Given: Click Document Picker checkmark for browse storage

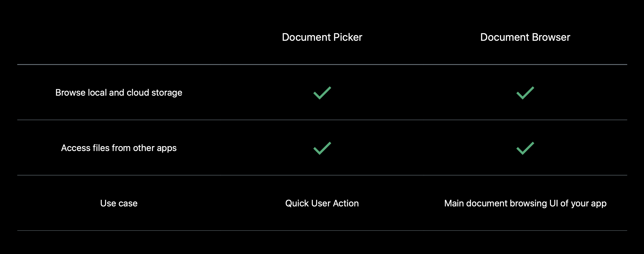Looking at the screenshot, I should coord(322,93).
